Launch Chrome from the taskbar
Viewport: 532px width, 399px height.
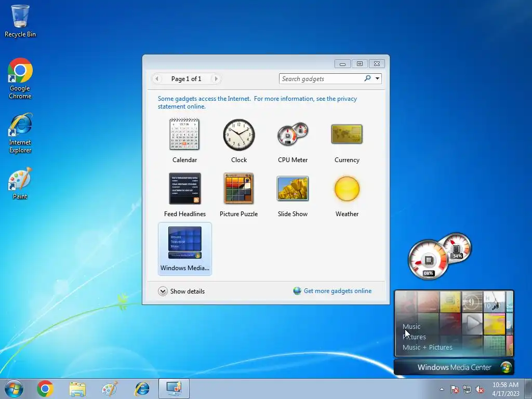click(x=45, y=389)
